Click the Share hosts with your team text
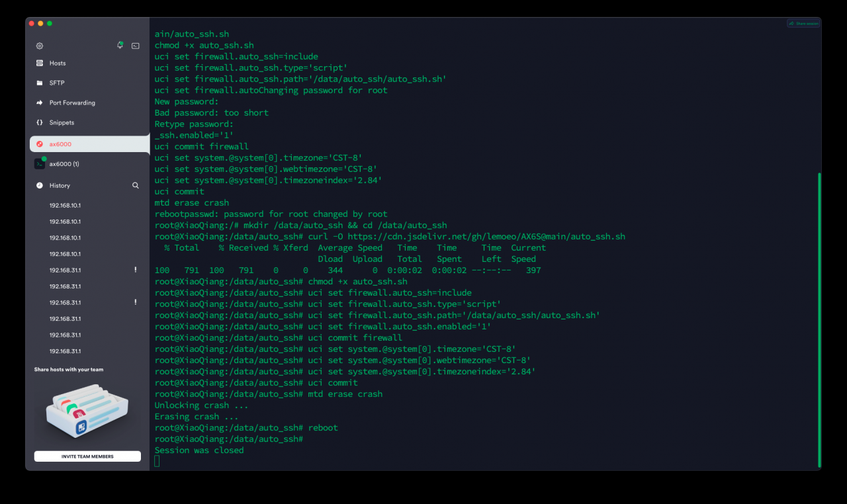 click(69, 370)
